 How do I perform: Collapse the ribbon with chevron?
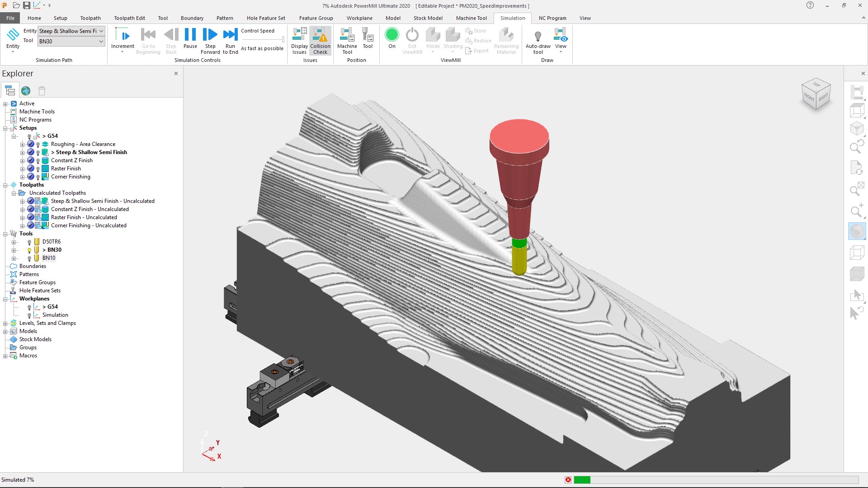pyautogui.click(x=863, y=18)
